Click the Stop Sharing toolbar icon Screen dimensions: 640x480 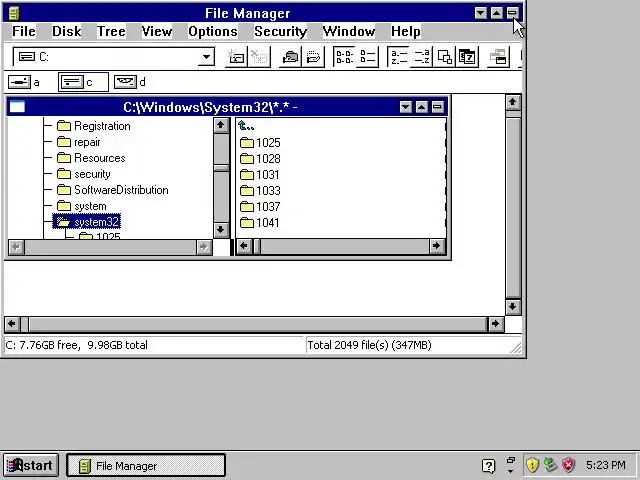point(313,57)
